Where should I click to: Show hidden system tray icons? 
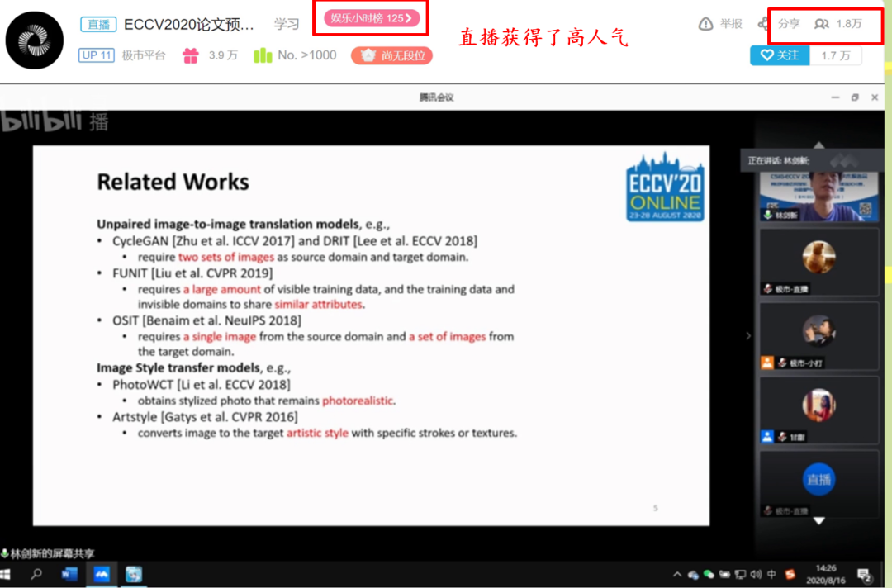tap(677, 574)
